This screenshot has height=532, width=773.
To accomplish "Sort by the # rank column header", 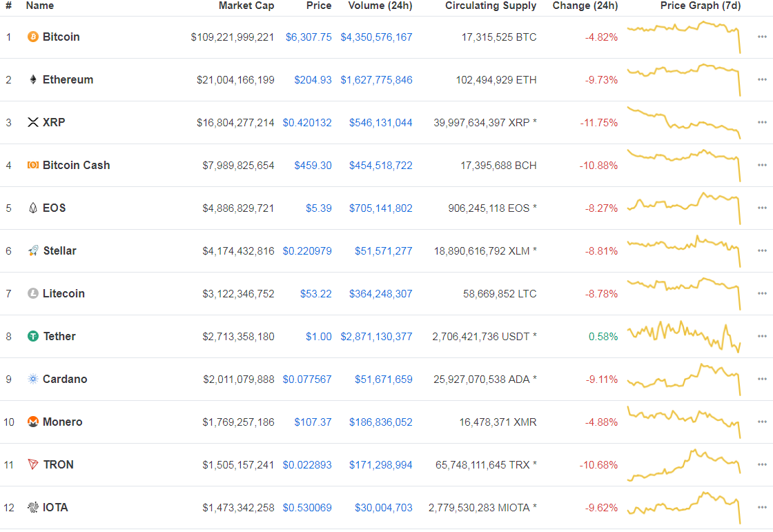I will point(8,6).
